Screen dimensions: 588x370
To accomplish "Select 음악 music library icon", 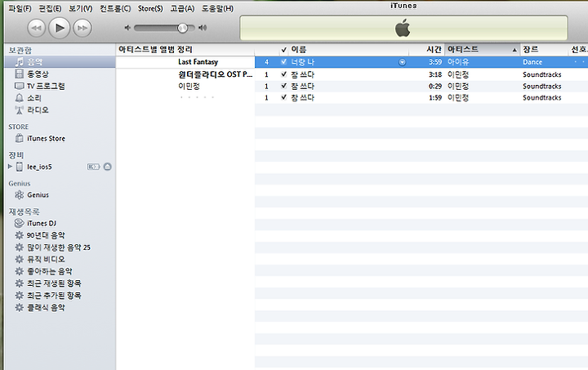I will [19, 62].
